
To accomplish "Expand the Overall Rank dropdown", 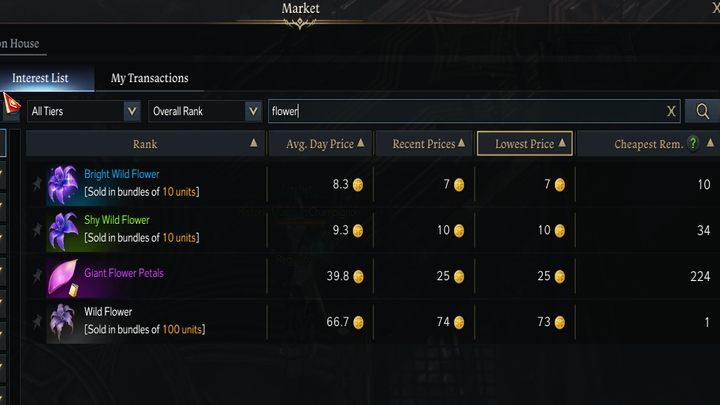I will [x=204, y=111].
